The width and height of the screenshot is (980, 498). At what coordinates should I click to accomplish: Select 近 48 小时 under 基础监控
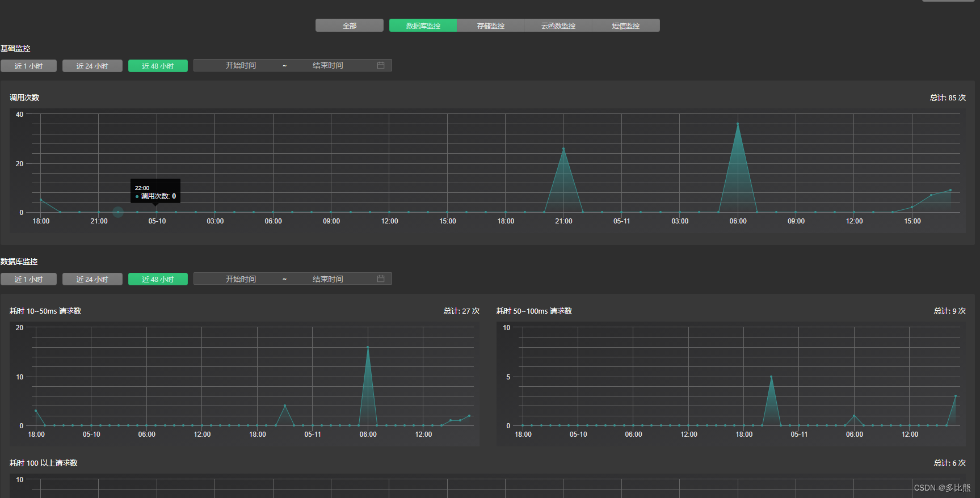158,66
